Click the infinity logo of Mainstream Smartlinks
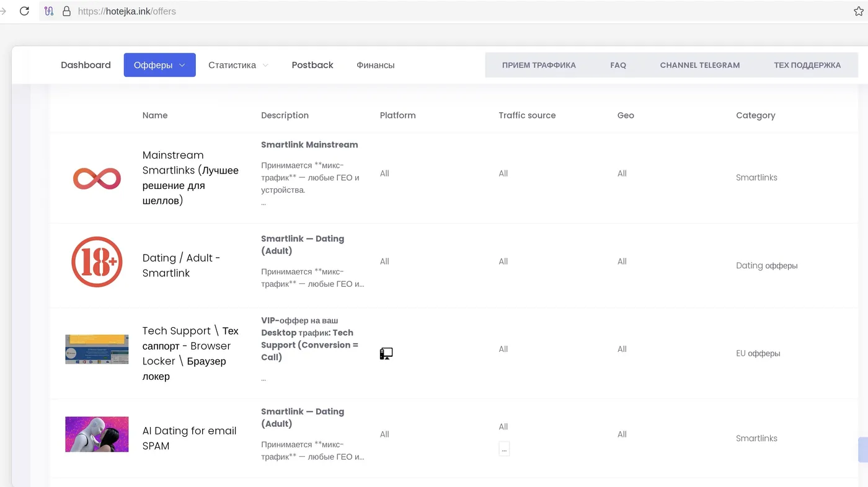868x487 pixels. click(97, 178)
